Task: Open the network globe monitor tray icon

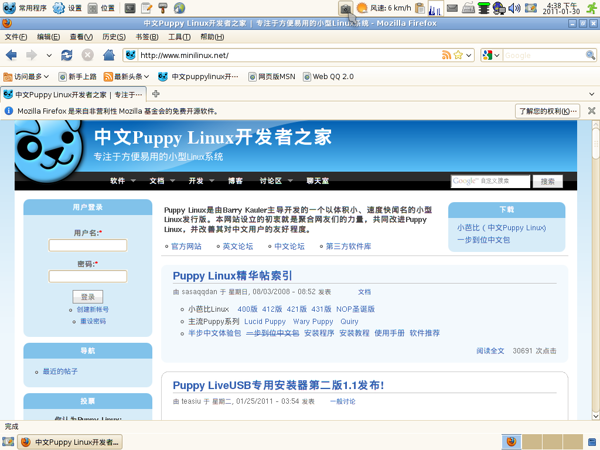Action: pos(499,8)
